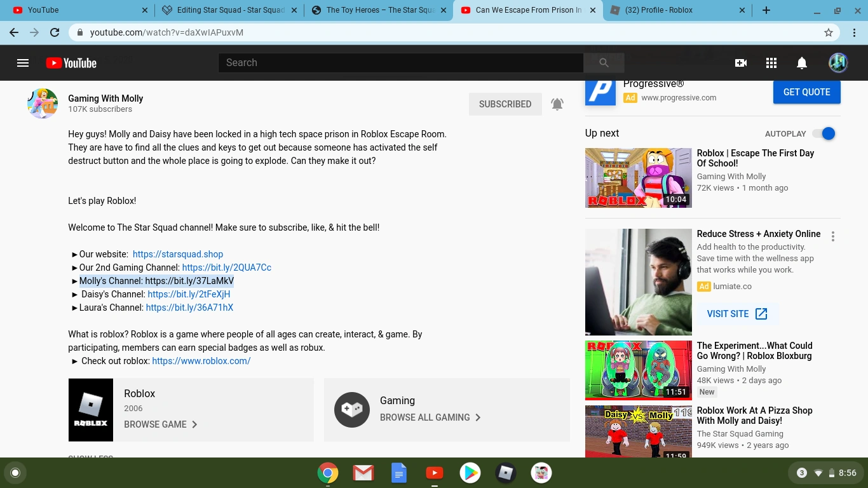The height and width of the screenshot is (488, 868).
Task: Open the account avatar menu
Action: pos(838,63)
